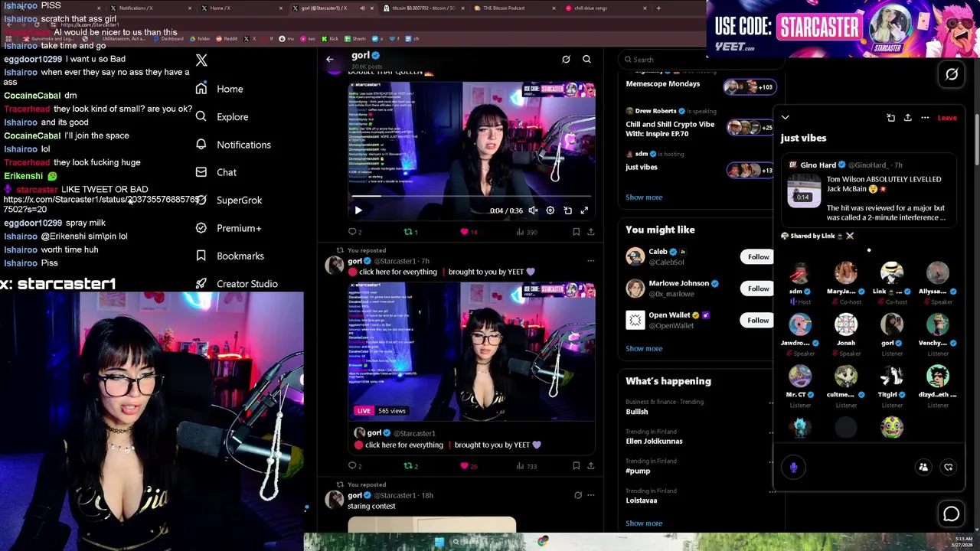
Task: Click the picture-in-picture icon on top video
Action: pyautogui.click(x=567, y=210)
